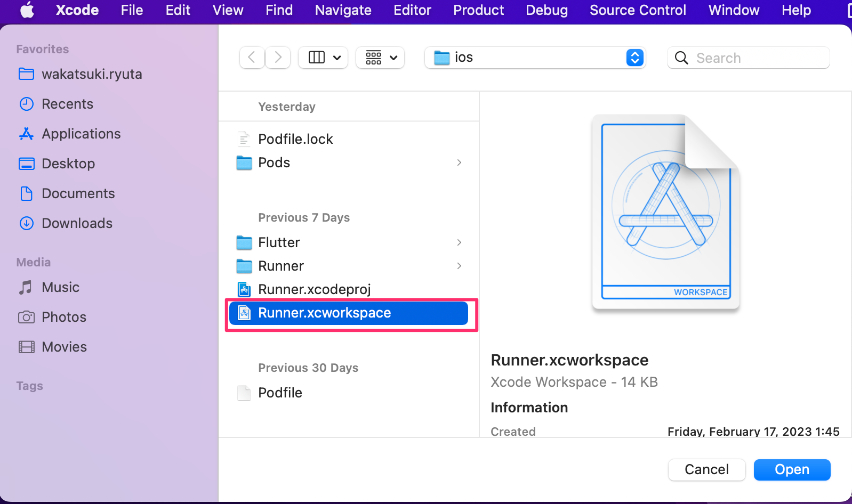Open the Help menu
The height and width of the screenshot is (504, 852).
tap(796, 10)
